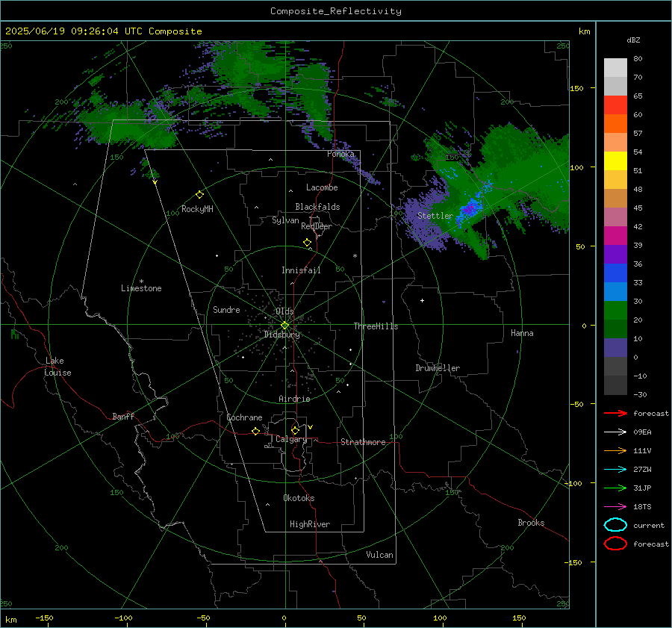
Task: Click the Cochrane city label
Action: pyautogui.click(x=244, y=417)
